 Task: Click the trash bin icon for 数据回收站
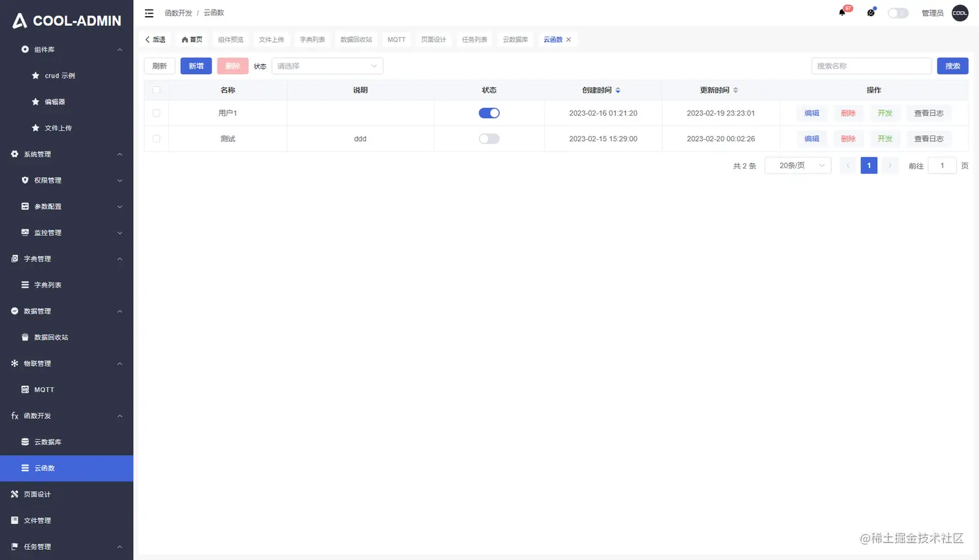25,337
